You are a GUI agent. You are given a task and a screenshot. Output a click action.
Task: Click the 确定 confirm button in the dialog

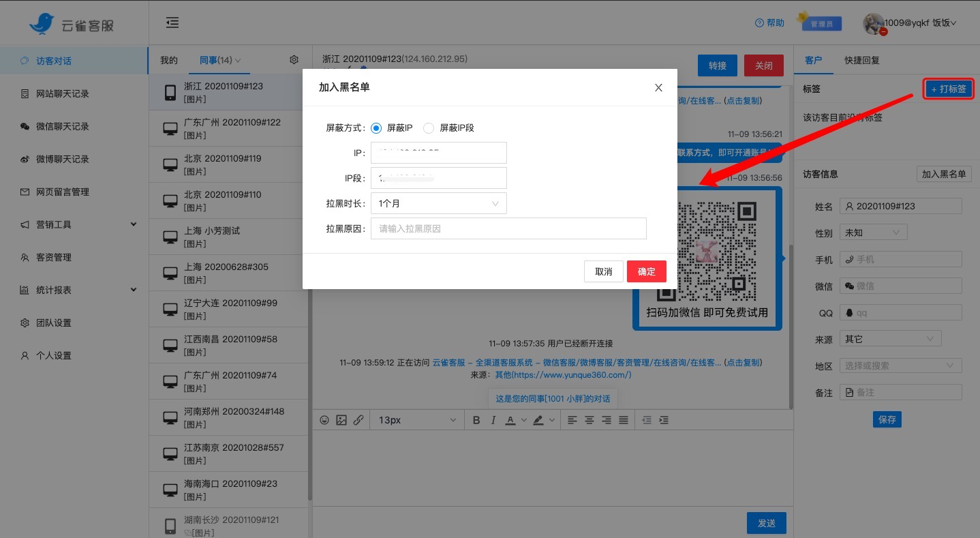(x=646, y=271)
